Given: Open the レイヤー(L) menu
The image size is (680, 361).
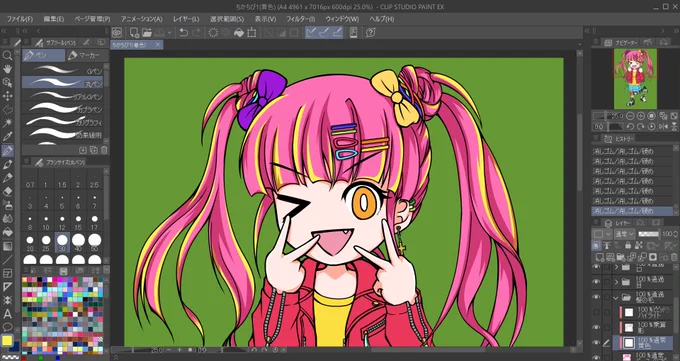Looking at the screenshot, I should (186, 19).
